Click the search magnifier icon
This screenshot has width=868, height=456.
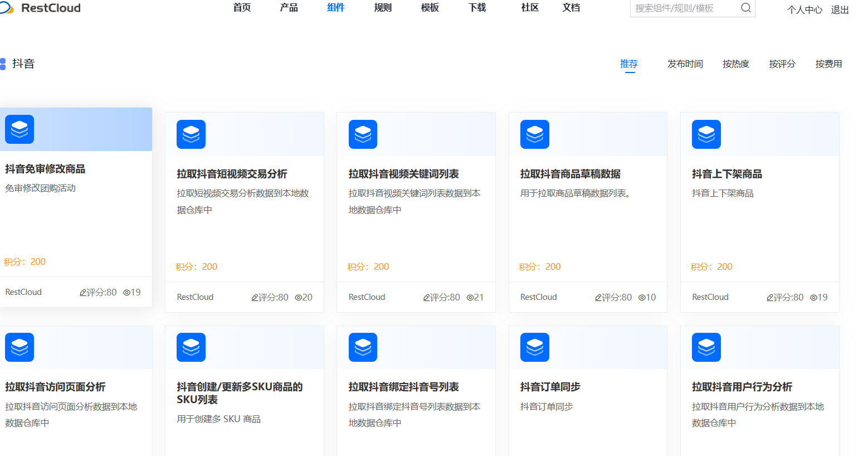click(x=746, y=8)
